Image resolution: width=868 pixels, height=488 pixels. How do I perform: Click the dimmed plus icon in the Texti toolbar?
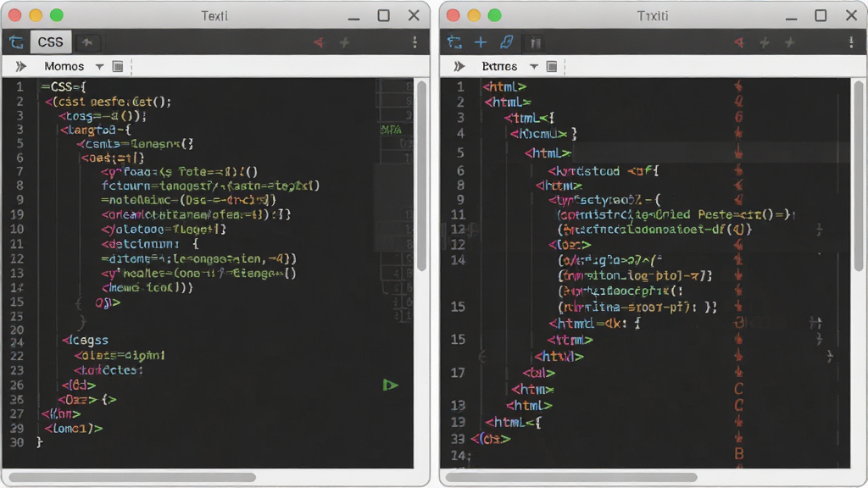point(344,42)
